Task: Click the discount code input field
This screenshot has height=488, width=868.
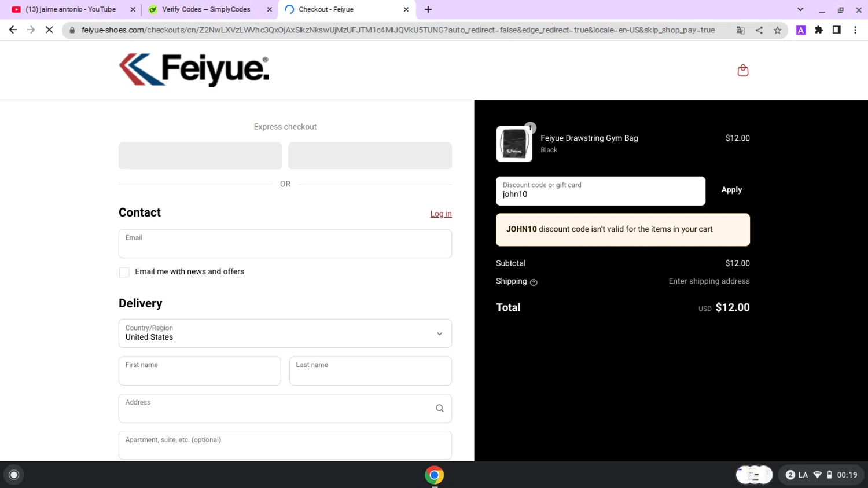Action: (x=601, y=191)
